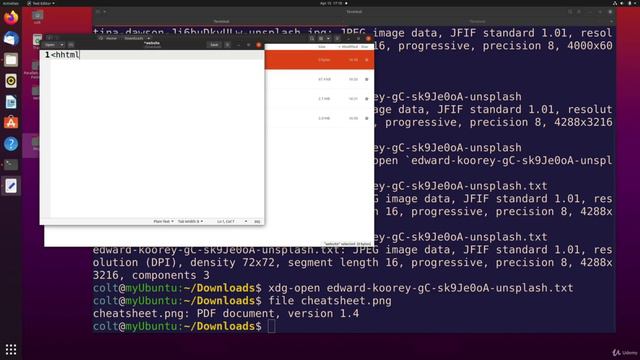This screenshot has width=640, height=360.
Task: Sort Files list by Size column
Action: [322, 47]
